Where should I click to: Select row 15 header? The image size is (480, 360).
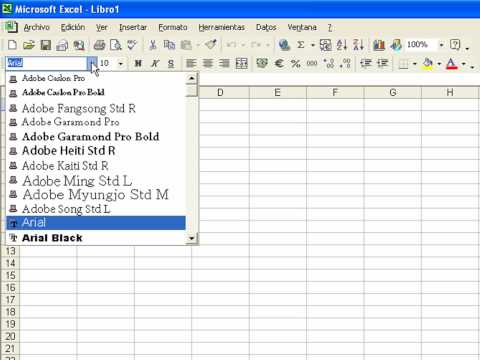click(x=10, y=275)
